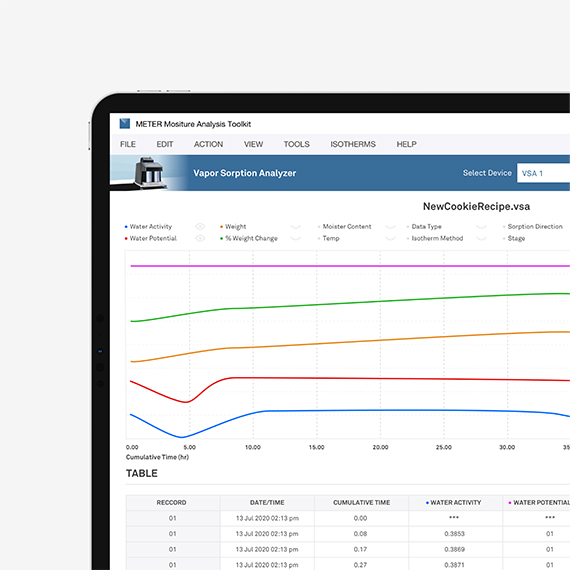Screen dimensions: 570x570
Task: Toggle hidden-eye icon for Isotherm Method
Action: pos(481,239)
